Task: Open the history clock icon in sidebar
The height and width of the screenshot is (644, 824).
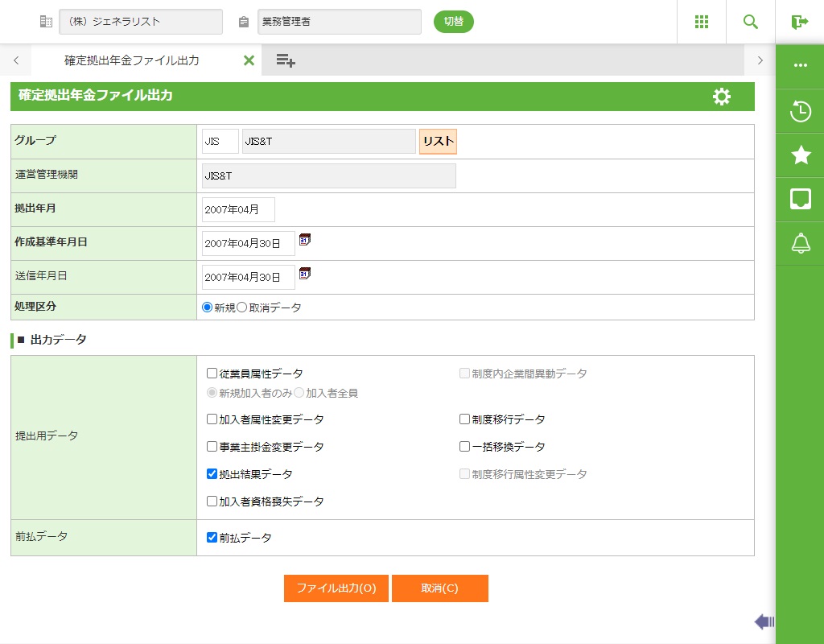Action: [801, 111]
